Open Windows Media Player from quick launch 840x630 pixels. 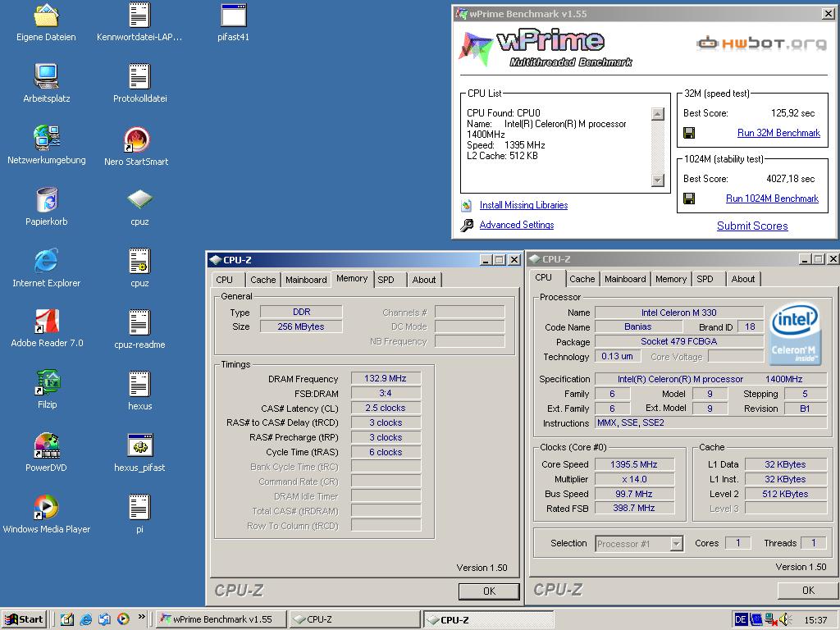(123, 619)
